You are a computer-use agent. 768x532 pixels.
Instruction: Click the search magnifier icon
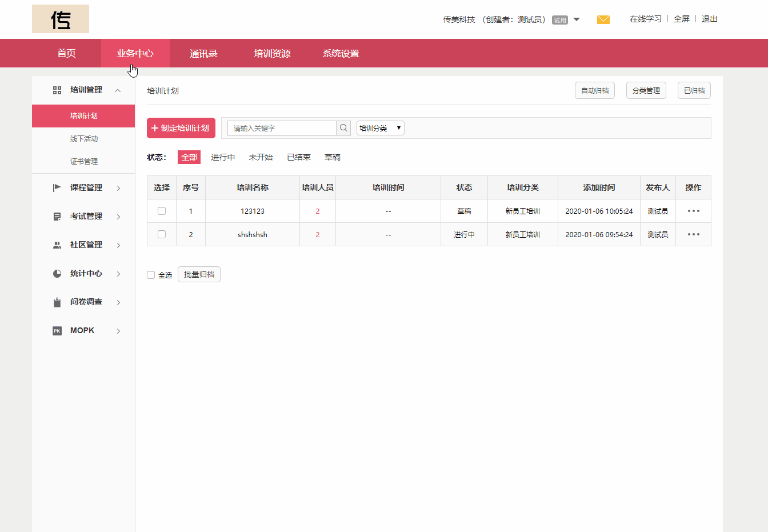pos(343,128)
